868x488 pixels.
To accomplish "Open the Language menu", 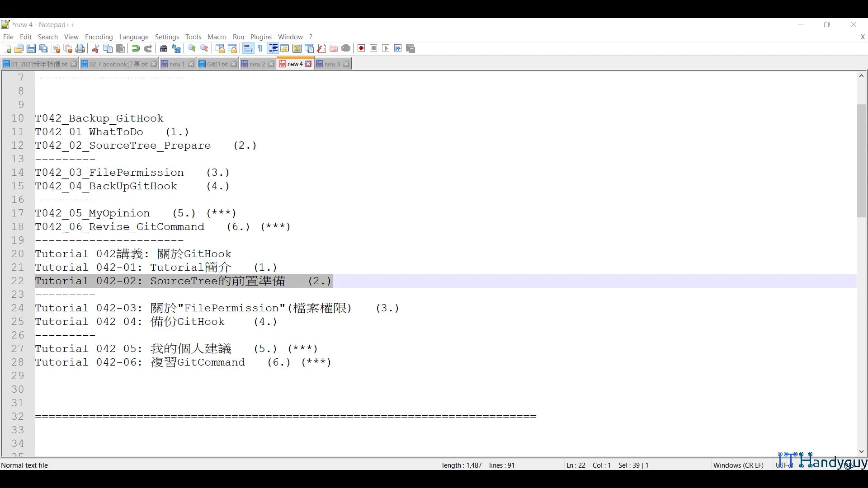I will tap(134, 37).
